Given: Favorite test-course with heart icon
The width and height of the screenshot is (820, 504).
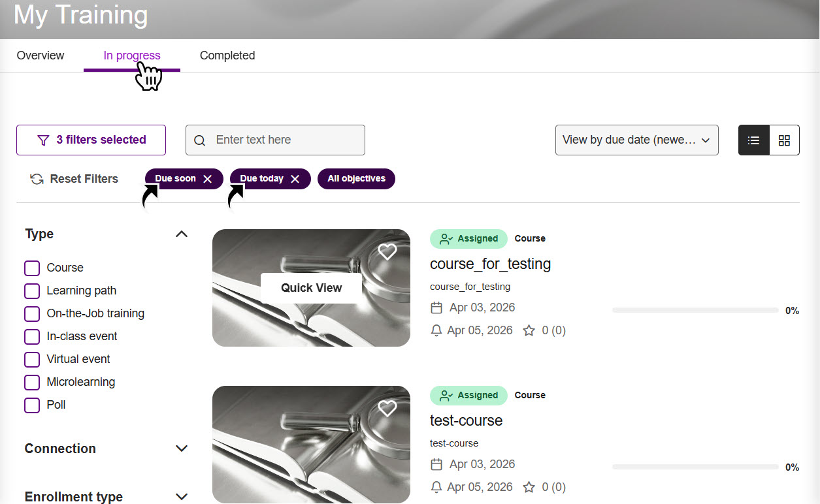Looking at the screenshot, I should point(387,409).
